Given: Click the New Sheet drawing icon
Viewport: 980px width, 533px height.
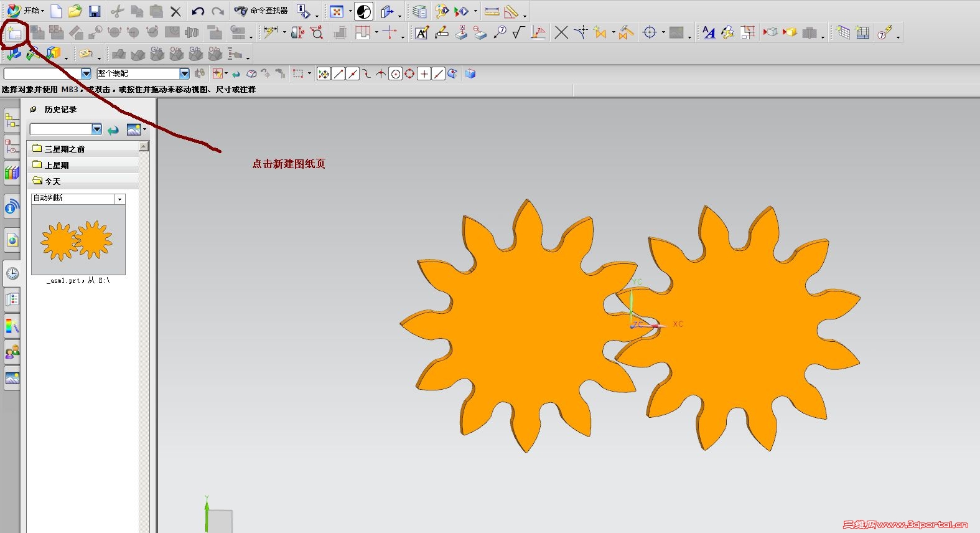Looking at the screenshot, I should tap(14, 33).
